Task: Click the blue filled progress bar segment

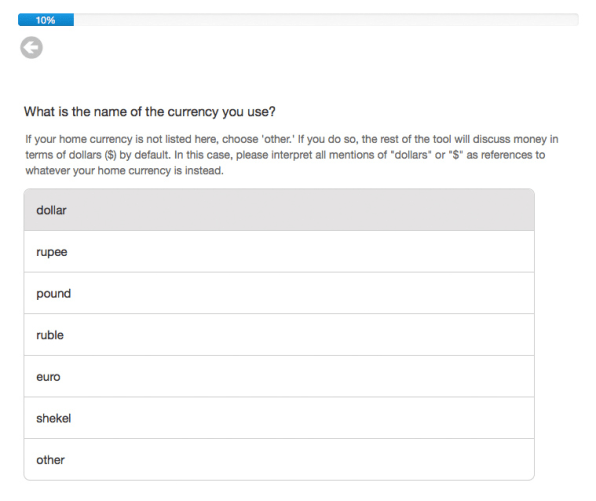Action: (46, 20)
